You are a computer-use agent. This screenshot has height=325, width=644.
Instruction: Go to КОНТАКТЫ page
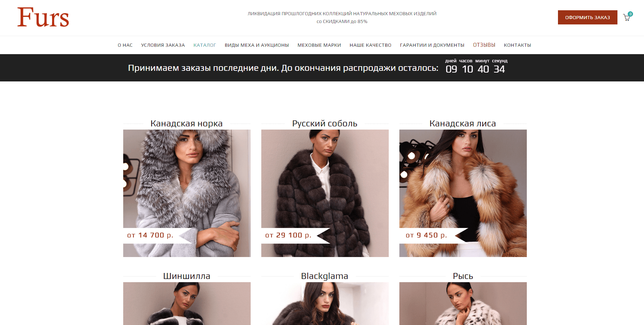pos(517,45)
